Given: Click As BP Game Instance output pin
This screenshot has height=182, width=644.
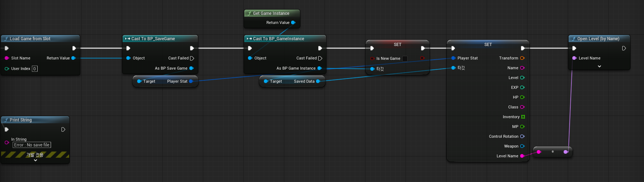Looking at the screenshot, I should 320,68.
